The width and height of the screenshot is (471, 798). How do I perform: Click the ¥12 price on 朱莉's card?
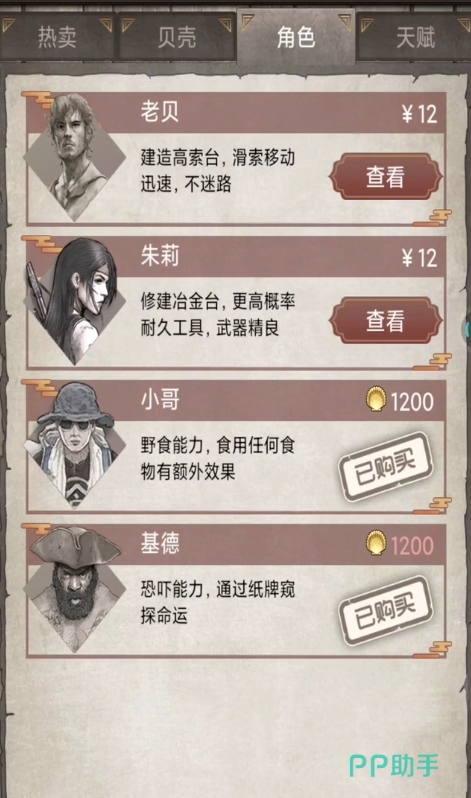tap(419, 258)
